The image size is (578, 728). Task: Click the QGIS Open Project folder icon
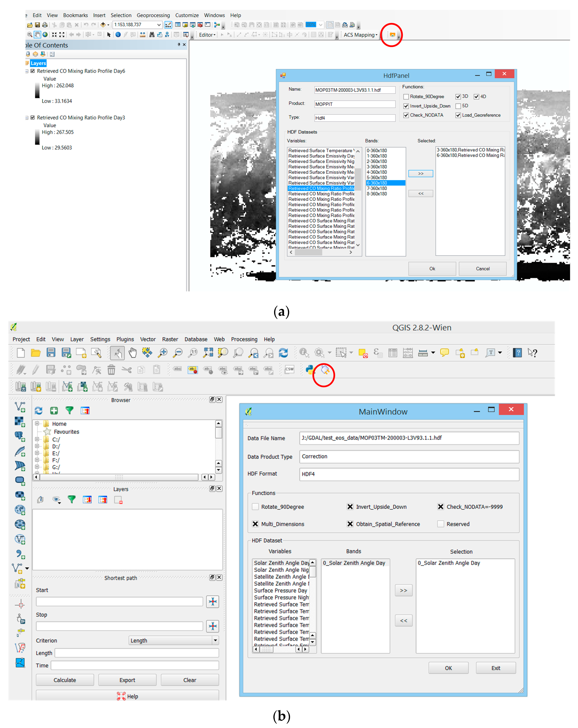35,353
